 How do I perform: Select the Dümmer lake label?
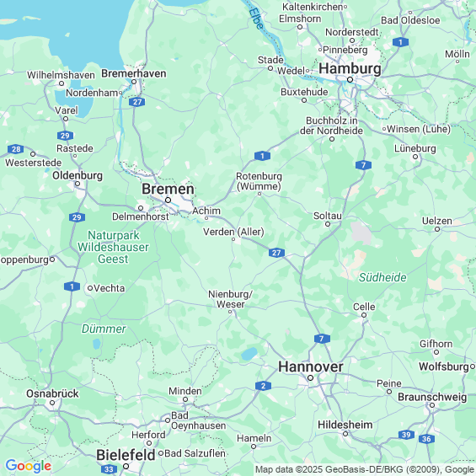pos(104,329)
